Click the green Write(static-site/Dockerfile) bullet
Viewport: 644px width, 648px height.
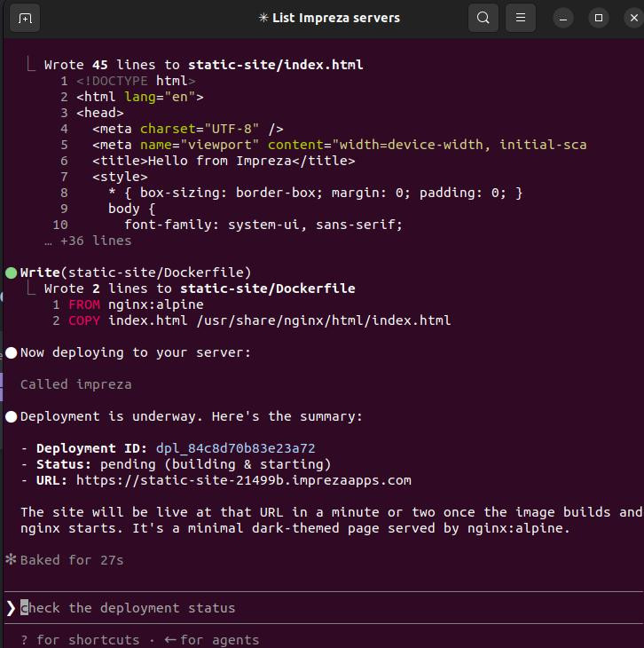(x=12, y=273)
